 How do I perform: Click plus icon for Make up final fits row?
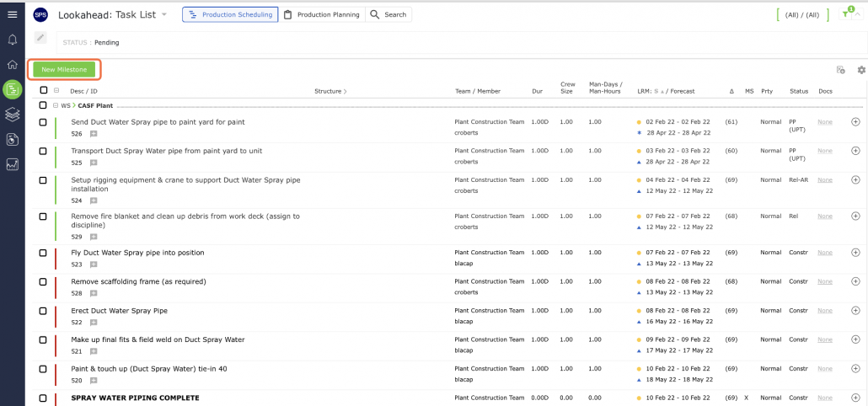[x=855, y=339]
